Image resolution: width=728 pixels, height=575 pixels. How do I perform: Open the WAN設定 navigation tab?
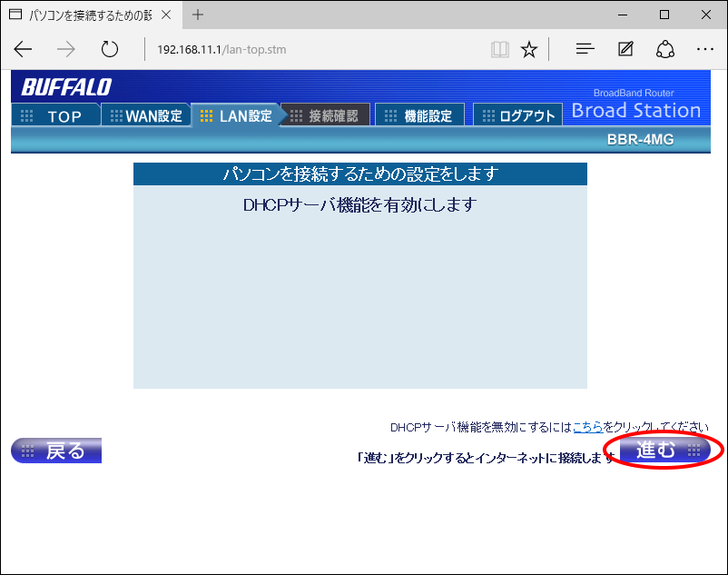pyautogui.click(x=145, y=114)
